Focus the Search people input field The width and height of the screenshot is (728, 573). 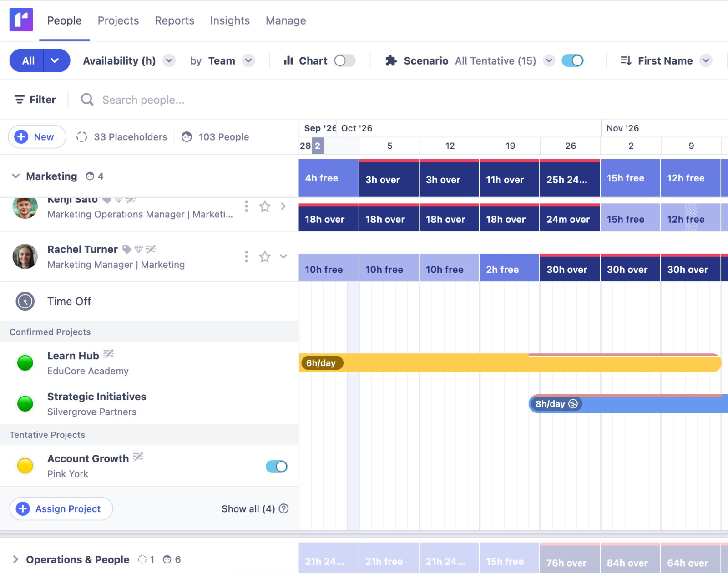pos(143,100)
